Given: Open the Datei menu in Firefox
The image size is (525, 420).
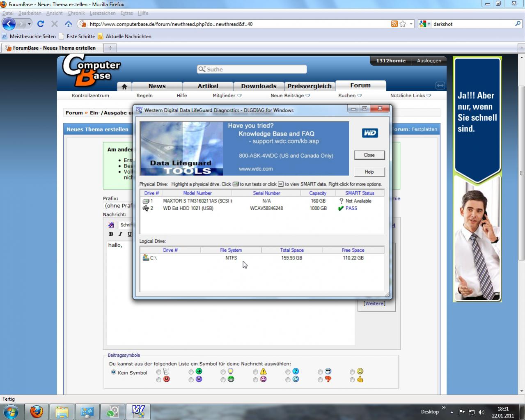Looking at the screenshot, I should click(8, 13).
